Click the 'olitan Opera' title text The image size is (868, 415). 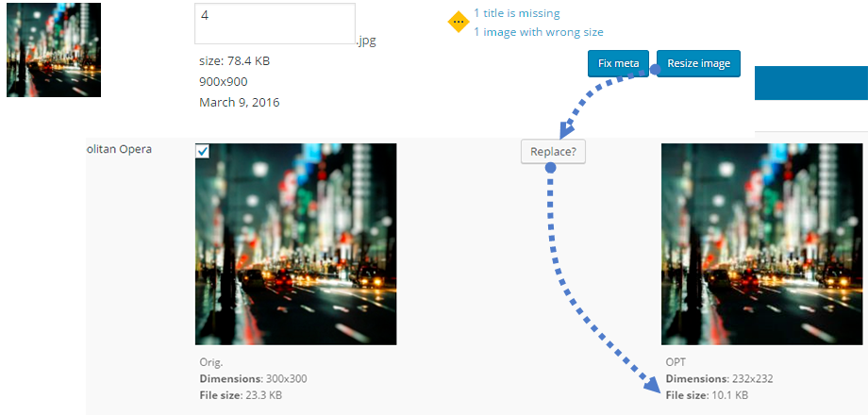119,149
